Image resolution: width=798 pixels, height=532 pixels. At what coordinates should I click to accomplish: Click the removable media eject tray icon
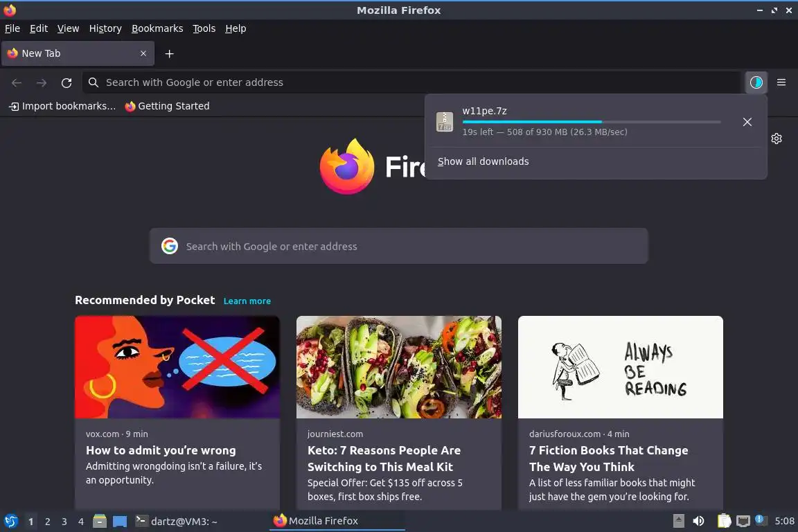pos(678,521)
